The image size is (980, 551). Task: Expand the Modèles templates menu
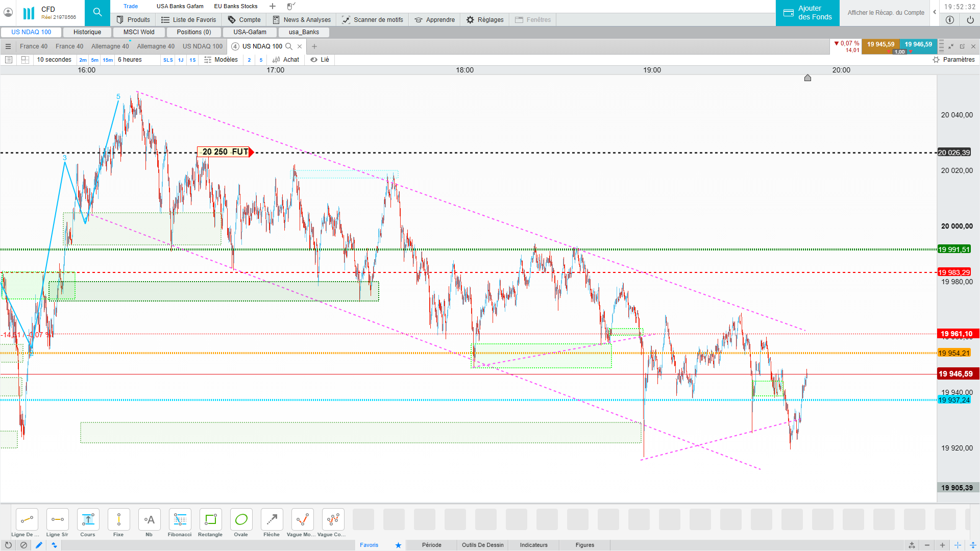pos(221,60)
